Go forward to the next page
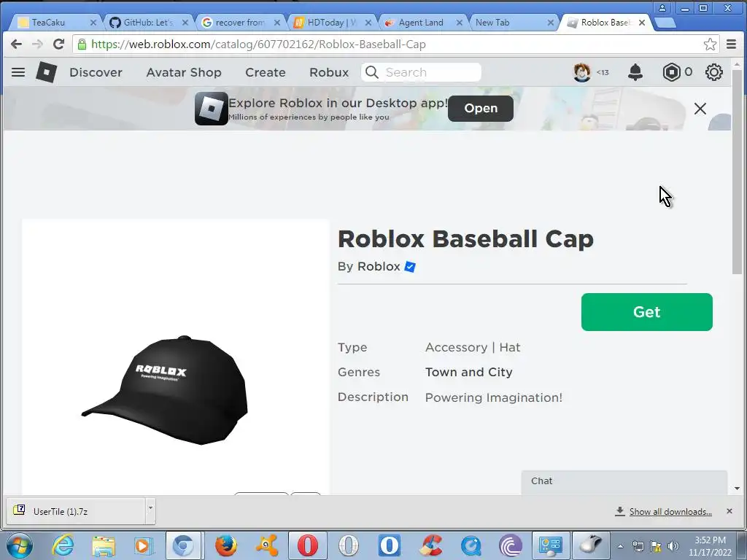747x560 pixels. click(x=37, y=44)
